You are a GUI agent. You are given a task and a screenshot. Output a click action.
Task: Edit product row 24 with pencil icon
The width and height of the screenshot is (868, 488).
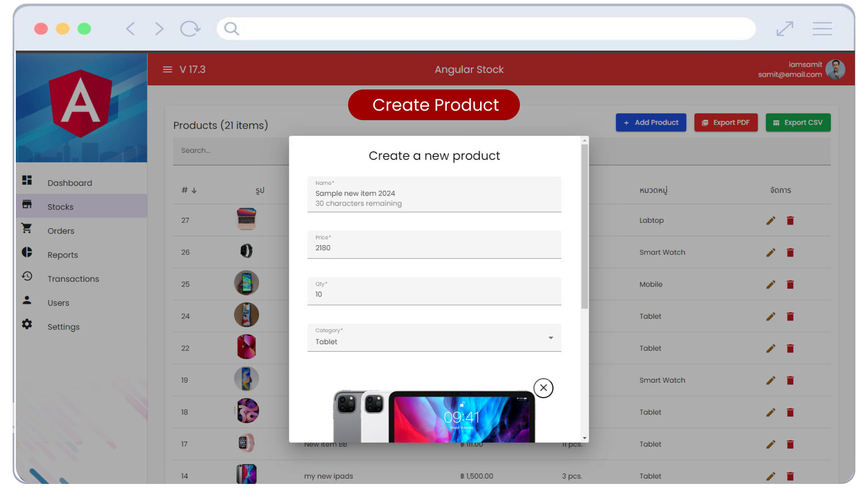coord(771,316)
